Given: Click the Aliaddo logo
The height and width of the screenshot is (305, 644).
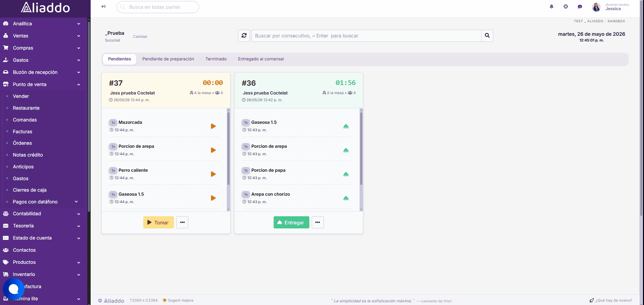Looking at the screenshot, I should click(45, 7).
